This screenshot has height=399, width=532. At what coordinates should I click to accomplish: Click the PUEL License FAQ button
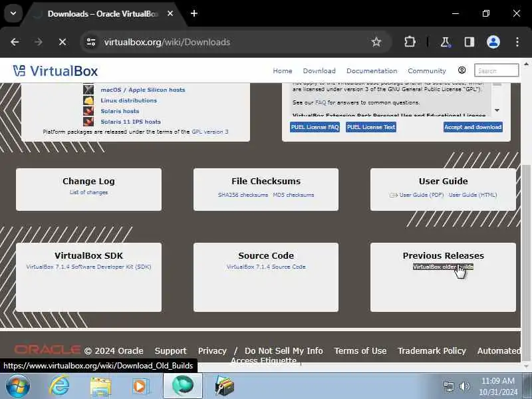[x=315, y=127]
